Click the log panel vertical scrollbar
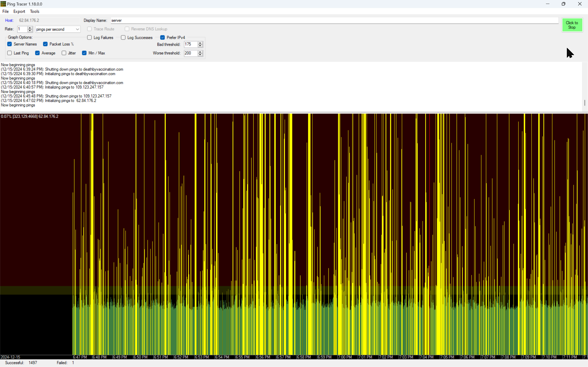This screenshot has height=367, width=588. 584,103
